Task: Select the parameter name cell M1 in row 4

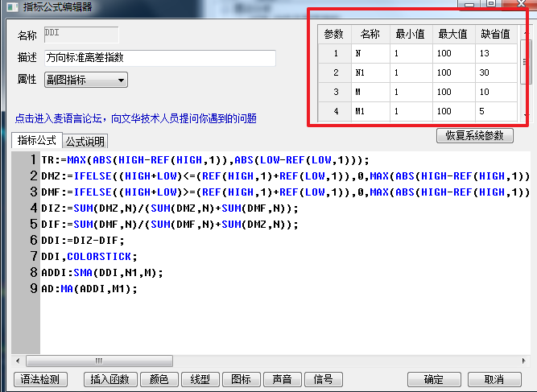Action: pyautogui.click(x=370, y=111)
